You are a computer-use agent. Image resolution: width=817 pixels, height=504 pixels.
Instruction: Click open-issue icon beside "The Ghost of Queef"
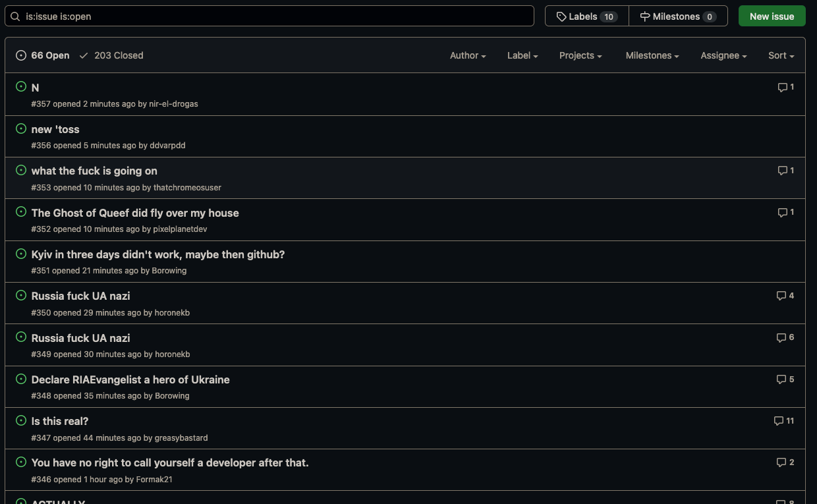click(21, 211)
